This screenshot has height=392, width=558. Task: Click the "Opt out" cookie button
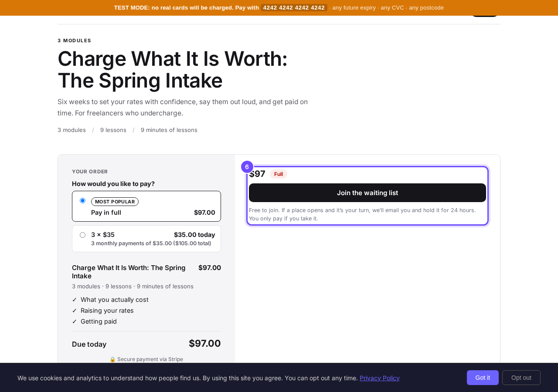point(521,378)
